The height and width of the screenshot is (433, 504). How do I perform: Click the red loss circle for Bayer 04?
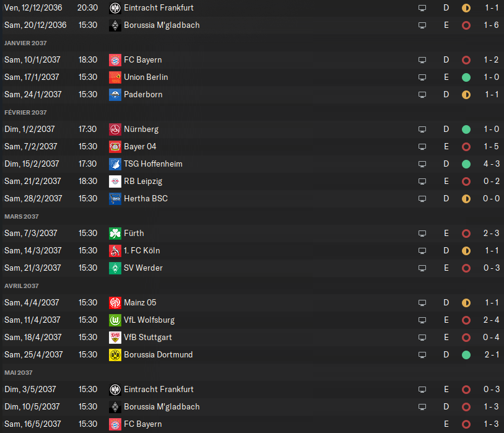click(x=466, y=147)
